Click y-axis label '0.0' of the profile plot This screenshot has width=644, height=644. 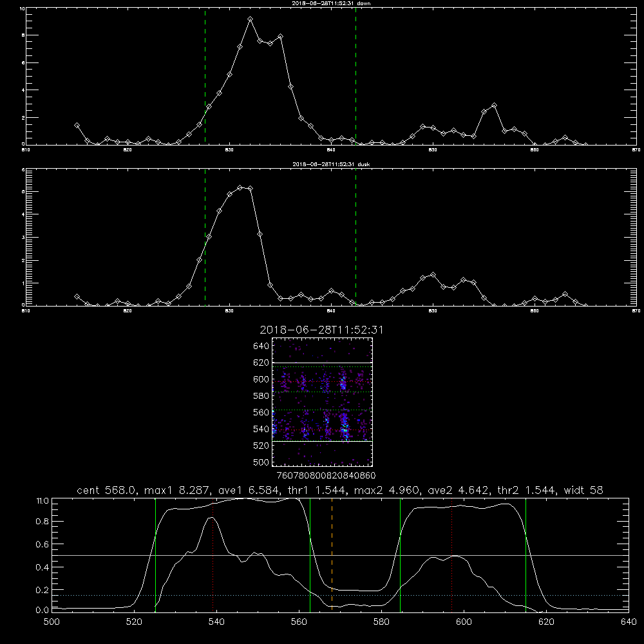[x=43, y=611]
